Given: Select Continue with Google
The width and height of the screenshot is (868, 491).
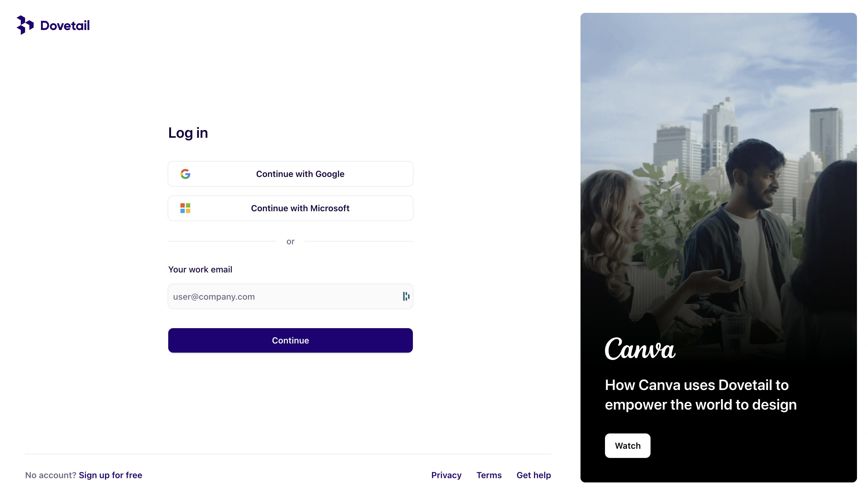Looking at the screenshot, I should pos(290,174).
